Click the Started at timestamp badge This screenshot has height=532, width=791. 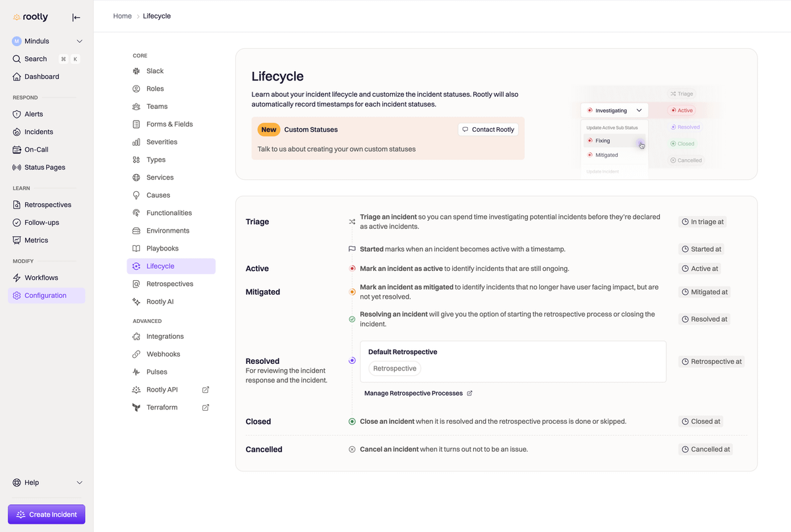pyautogui.click(x=701, y=249)
